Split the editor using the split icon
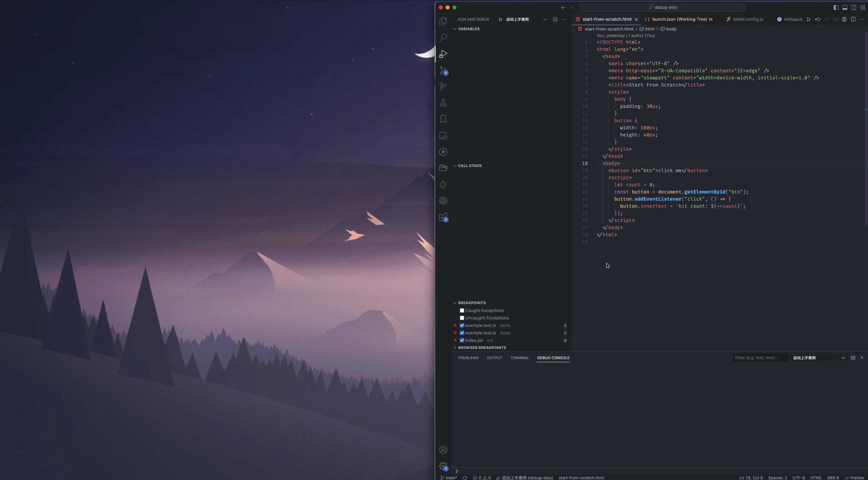The width and height of the screenshot is (868, 480). click(853, 19)
